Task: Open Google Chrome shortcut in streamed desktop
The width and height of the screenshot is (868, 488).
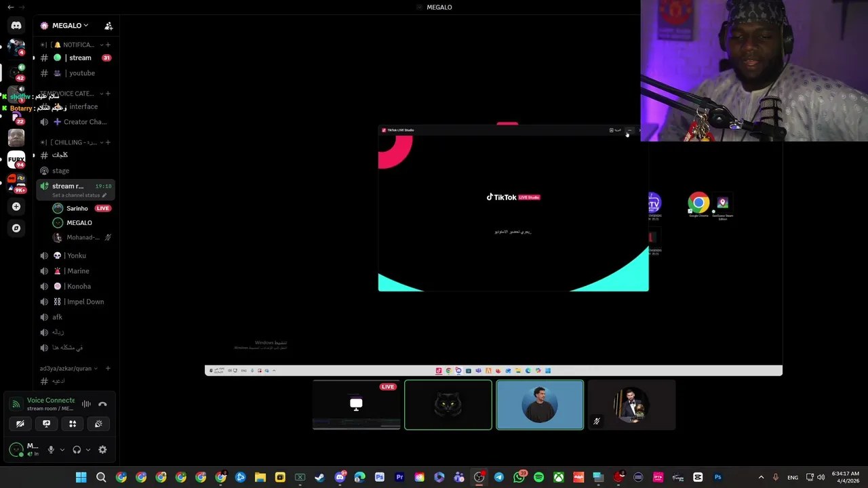Action: 698,204
